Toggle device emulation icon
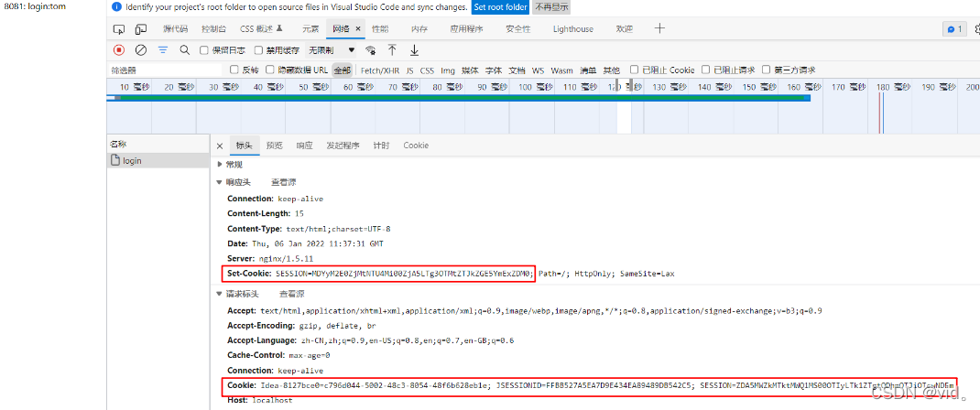The width and height of the screenshot is (980, 410). coord(141,29)
